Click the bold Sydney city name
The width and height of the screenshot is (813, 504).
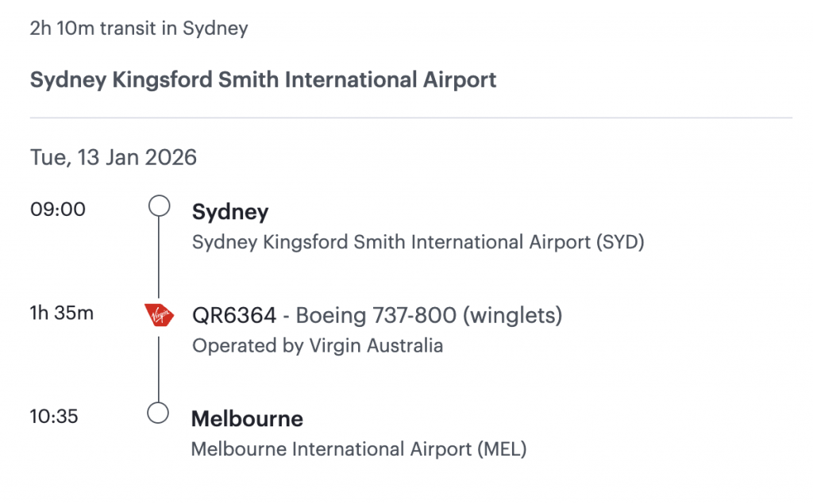[x=230, y=213]
